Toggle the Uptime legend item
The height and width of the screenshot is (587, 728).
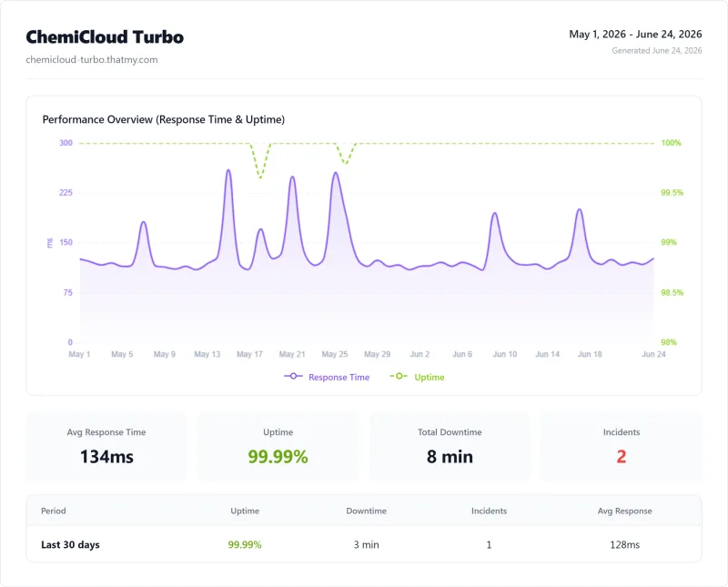pyautogui.click(x=417, y=377)
